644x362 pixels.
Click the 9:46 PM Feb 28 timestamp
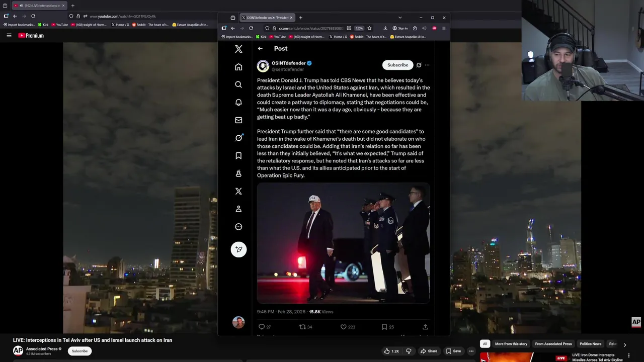click(281, 312)
